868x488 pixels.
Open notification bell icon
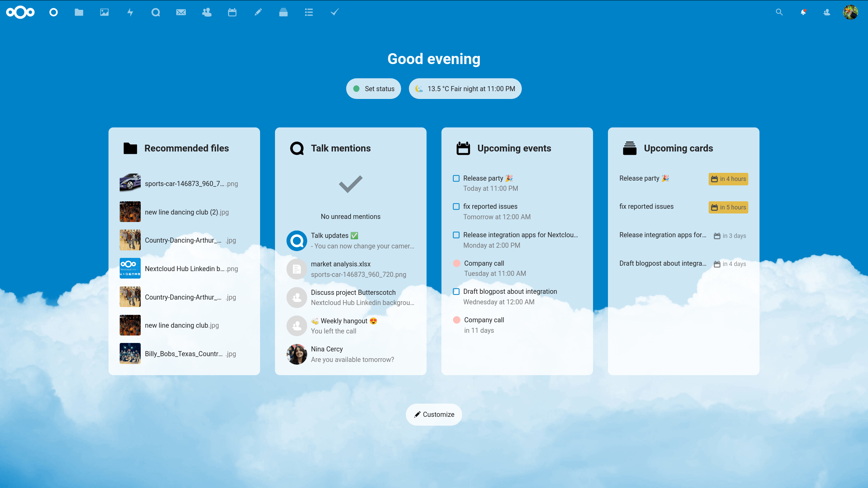pos(804,12)
